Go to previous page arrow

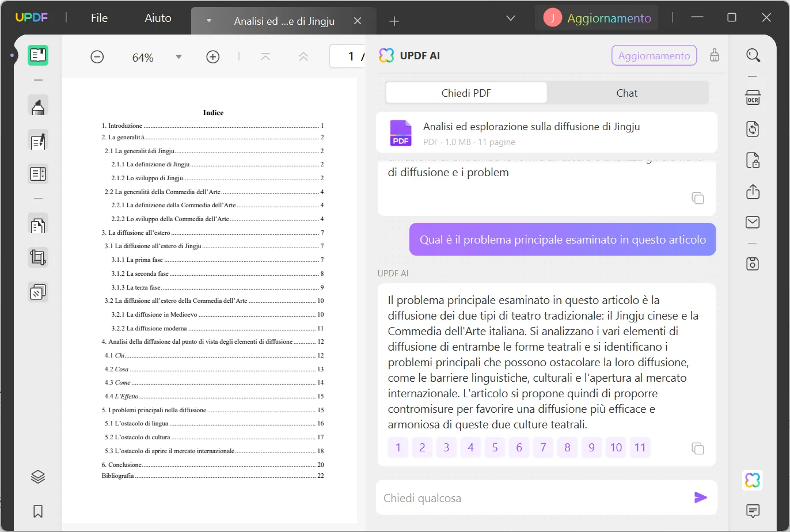point(303,57)
